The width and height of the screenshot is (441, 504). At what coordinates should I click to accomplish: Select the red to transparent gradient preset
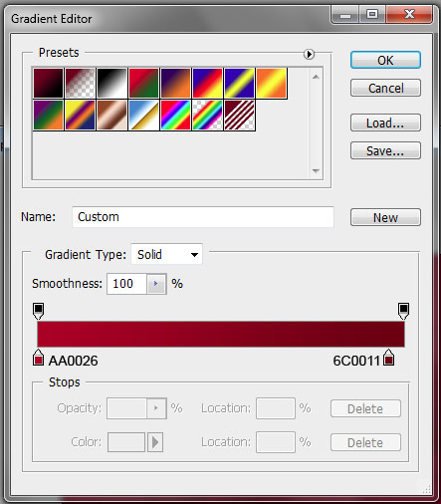80,83
